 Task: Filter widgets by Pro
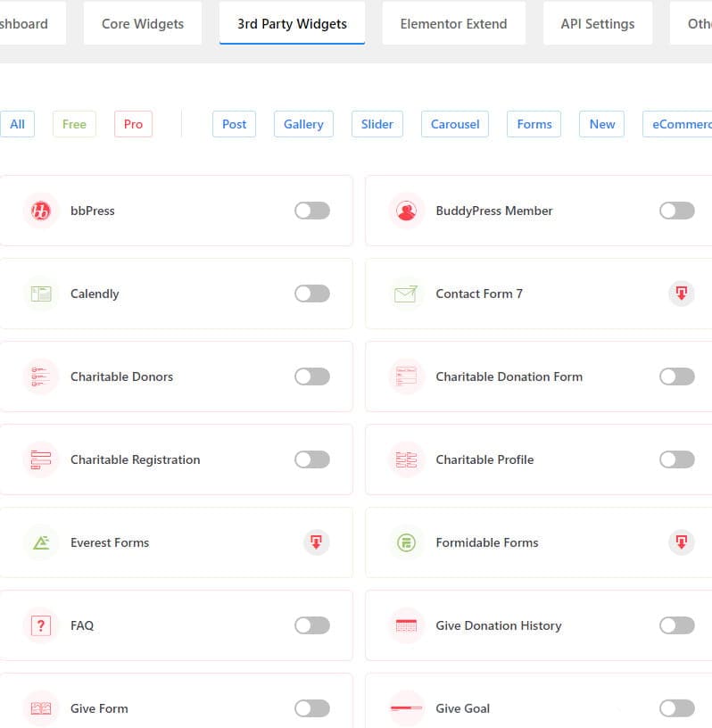133,124
